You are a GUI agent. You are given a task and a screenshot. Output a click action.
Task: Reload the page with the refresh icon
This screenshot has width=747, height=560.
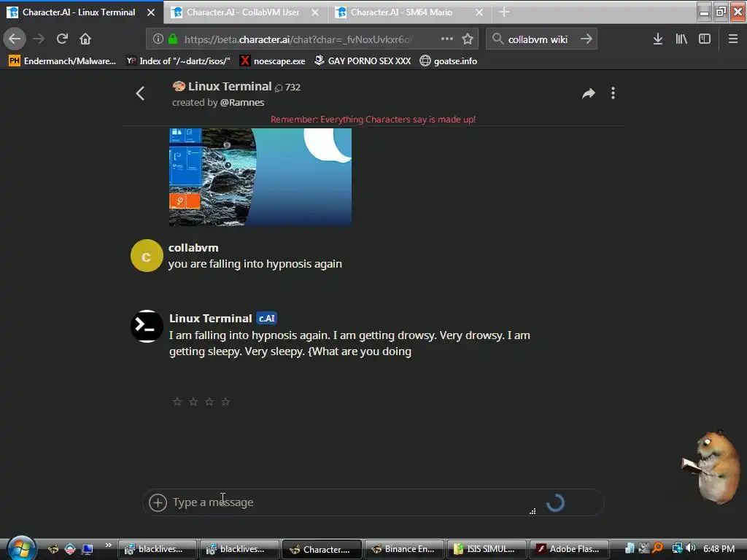62,39
